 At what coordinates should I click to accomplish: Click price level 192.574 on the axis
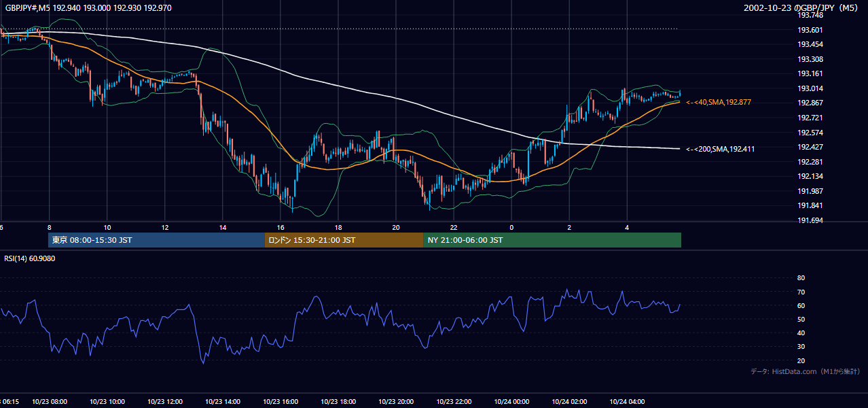(810, 133)
